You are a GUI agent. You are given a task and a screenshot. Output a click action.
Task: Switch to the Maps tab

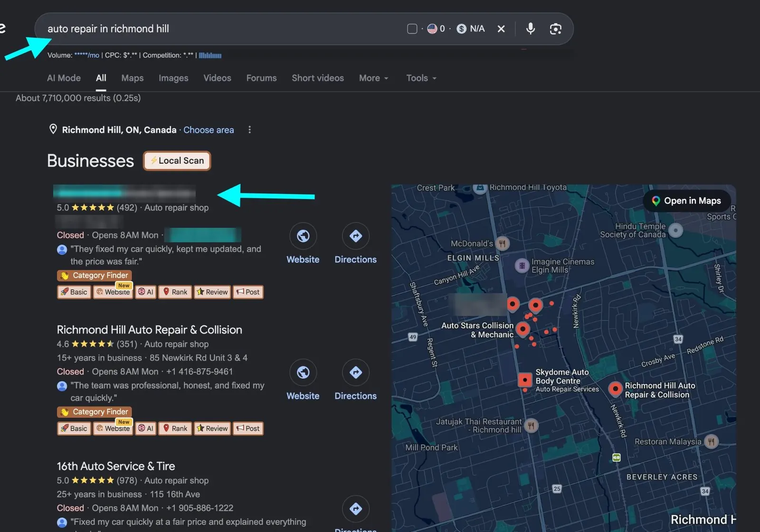pos(133,78)
